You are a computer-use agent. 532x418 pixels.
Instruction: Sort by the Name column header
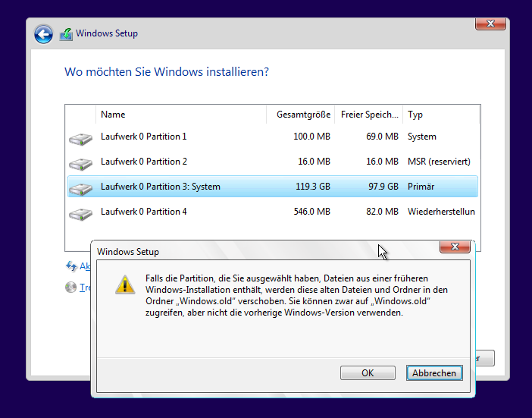(x=181, y=115)
